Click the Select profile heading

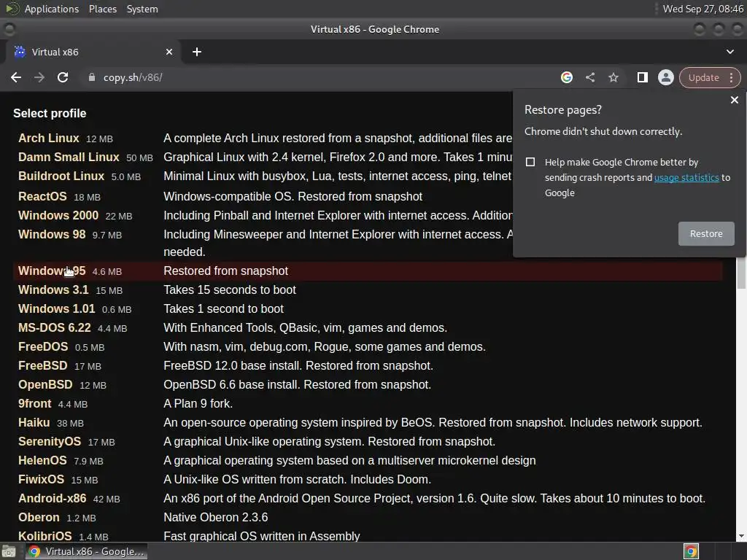pos(50,113)
